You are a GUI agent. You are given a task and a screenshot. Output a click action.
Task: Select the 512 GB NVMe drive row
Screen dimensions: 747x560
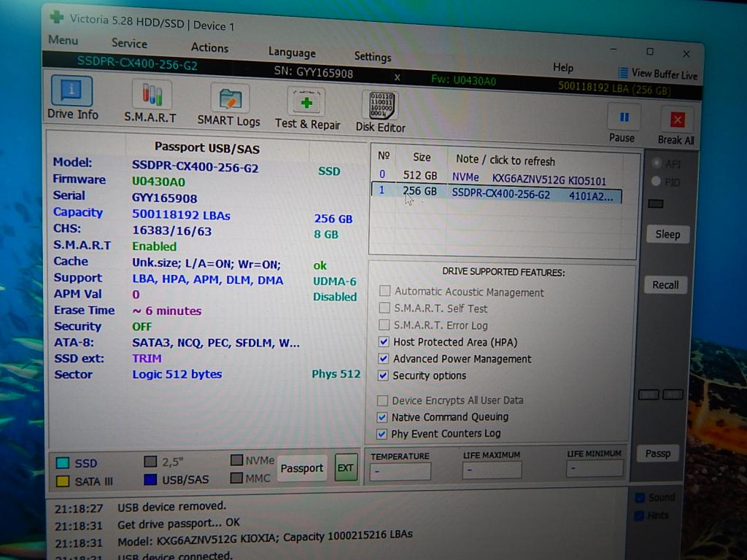tap(496, 176)
